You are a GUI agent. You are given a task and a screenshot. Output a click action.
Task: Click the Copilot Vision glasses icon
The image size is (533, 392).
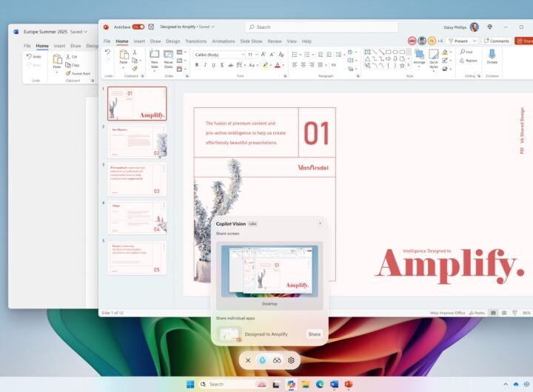(x=277, y=360)
